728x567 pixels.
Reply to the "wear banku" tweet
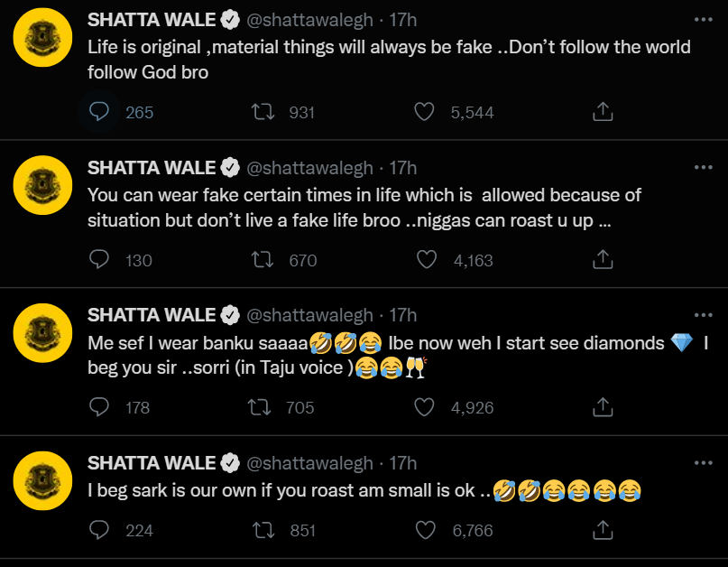pyautogui.click(x=99, y=406)
